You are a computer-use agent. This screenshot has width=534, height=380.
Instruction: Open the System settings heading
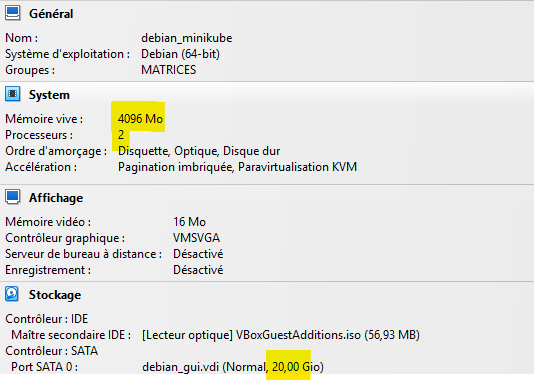(x=49, y=95)
